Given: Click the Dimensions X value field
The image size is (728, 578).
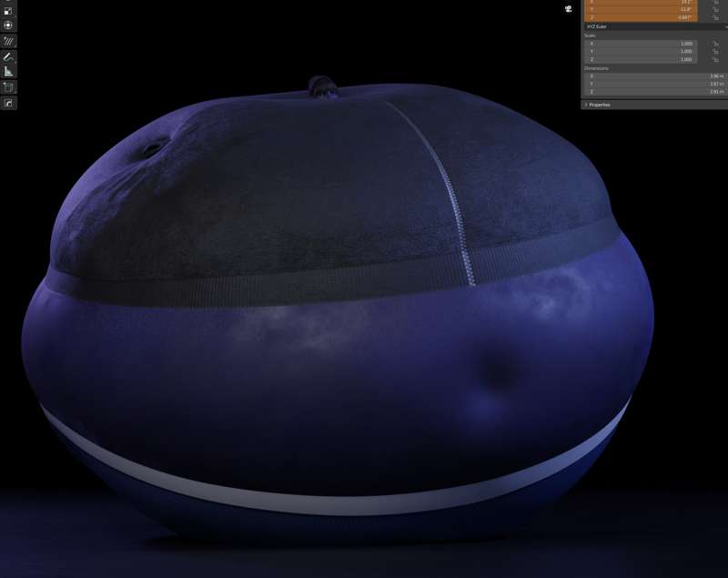Looking at the screenshot, I should click(655, 76).
